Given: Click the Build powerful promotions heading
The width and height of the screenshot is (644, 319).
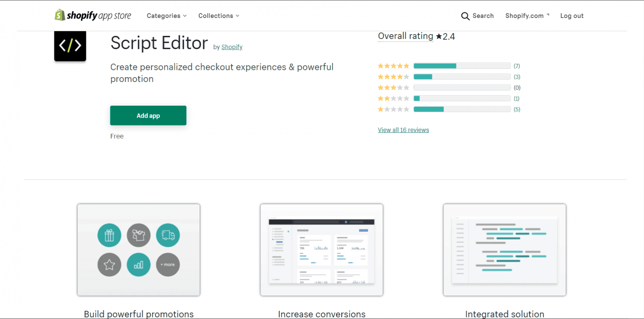Looking at the screenshot, I should tap(138, 314).
